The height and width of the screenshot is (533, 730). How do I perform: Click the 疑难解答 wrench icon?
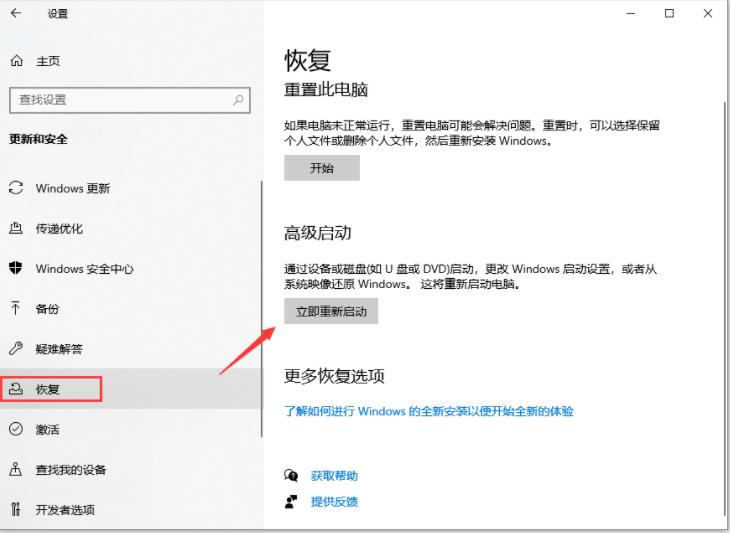click(16, 348)
